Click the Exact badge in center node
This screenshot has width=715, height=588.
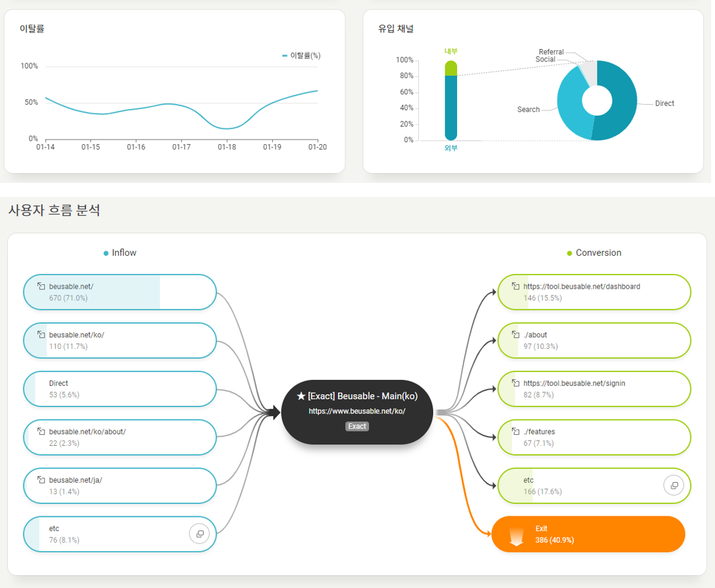(x=357, y=426)
